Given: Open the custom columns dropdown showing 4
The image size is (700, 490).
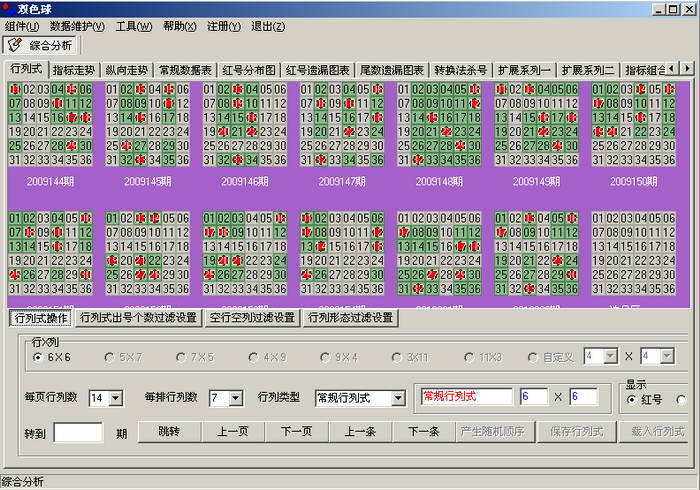Looking at the screenshot, I should 667,356.
